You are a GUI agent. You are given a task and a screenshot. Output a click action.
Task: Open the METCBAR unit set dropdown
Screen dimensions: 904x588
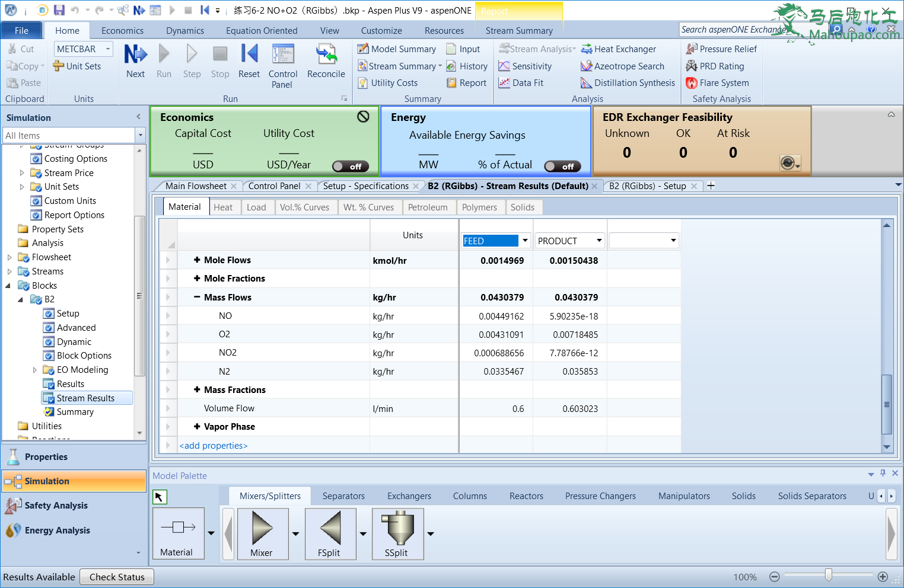(x=108, y=49)
